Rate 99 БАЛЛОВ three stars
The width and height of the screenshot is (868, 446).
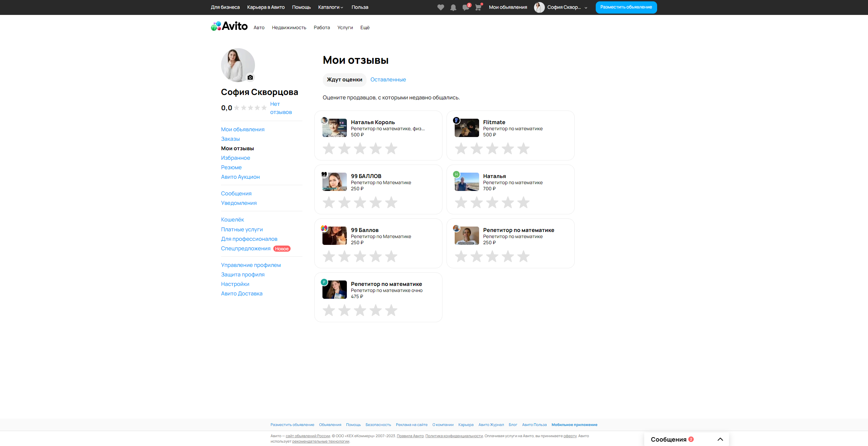coord(360,202)
